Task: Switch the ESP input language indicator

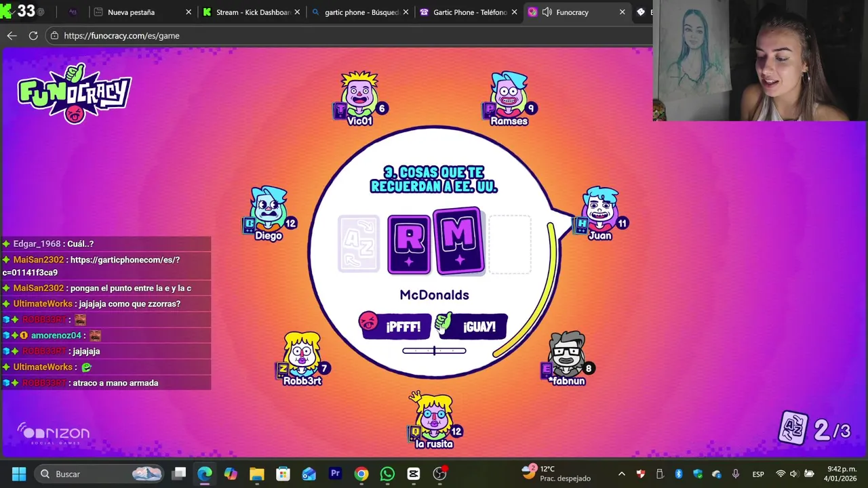Action: 758,474
